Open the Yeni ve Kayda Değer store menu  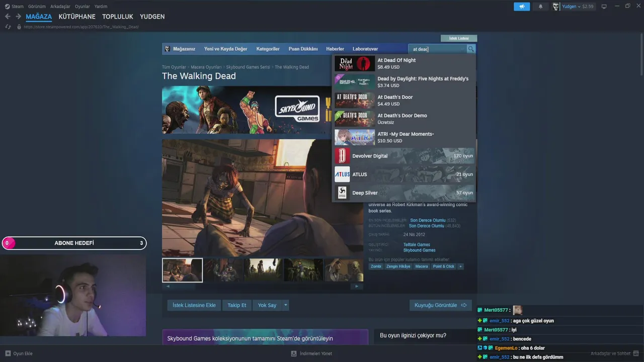click(225, 49)
